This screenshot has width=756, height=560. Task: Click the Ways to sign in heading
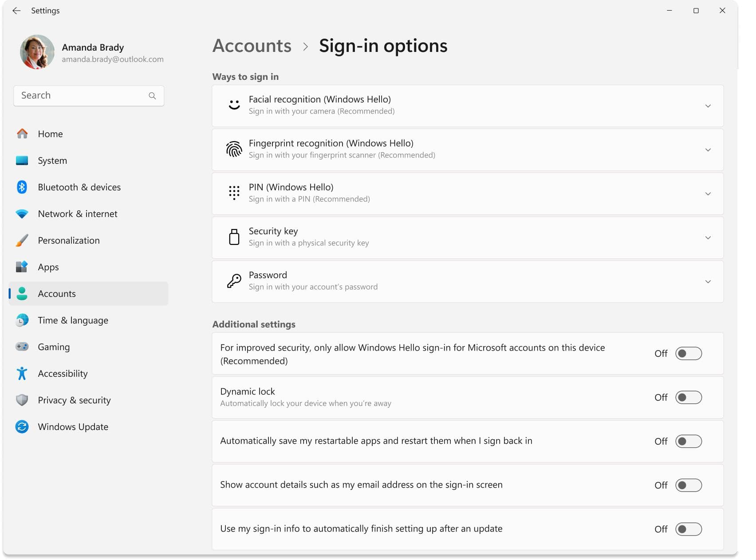245,77
